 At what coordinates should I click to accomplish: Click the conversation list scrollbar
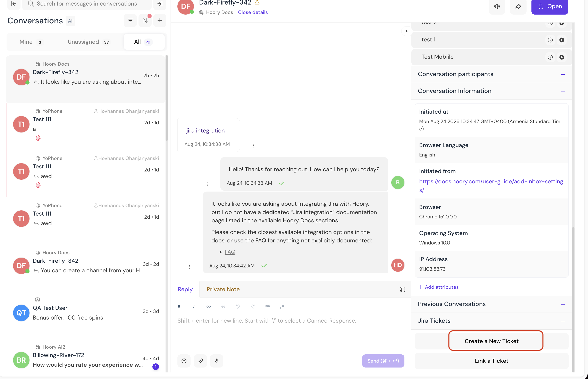click(x=167, y=98)
